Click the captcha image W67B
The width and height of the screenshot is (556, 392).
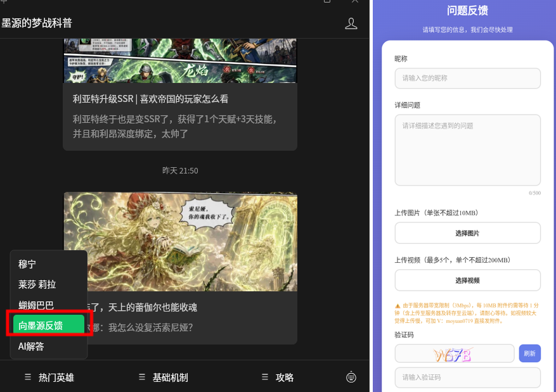pos(453,354)
